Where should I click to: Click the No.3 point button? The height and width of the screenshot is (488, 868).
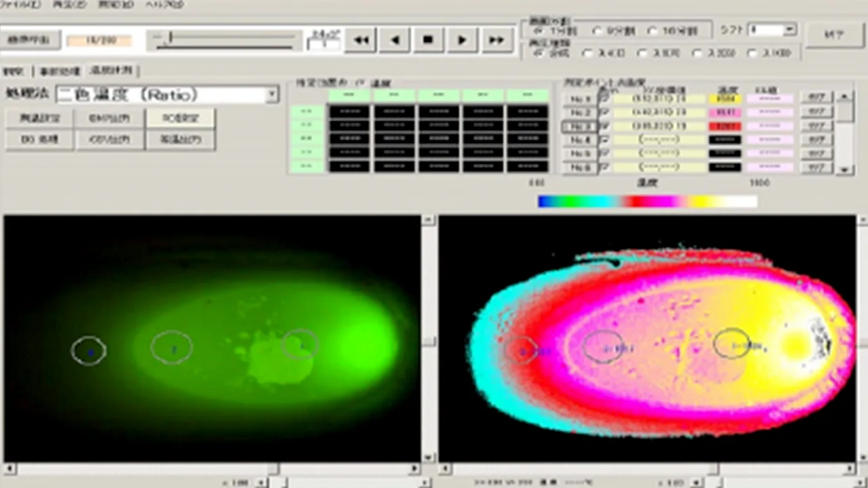[580, 127]
